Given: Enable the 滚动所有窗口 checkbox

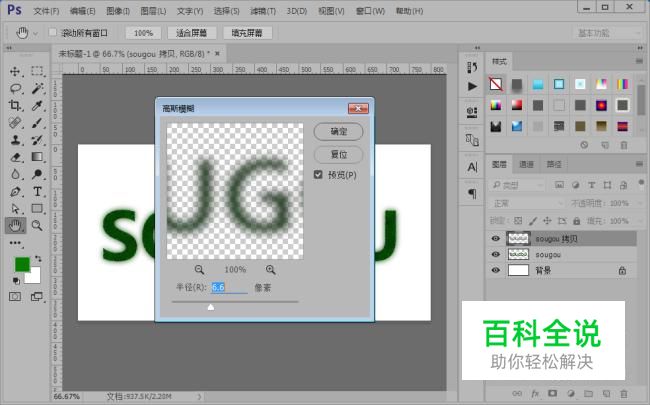Looking at the screenshot, I should 53,32.
